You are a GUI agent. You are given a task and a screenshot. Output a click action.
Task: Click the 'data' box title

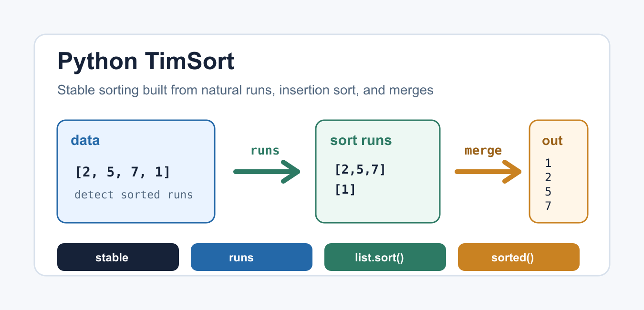pyautogui.click(x=85, y=140)
